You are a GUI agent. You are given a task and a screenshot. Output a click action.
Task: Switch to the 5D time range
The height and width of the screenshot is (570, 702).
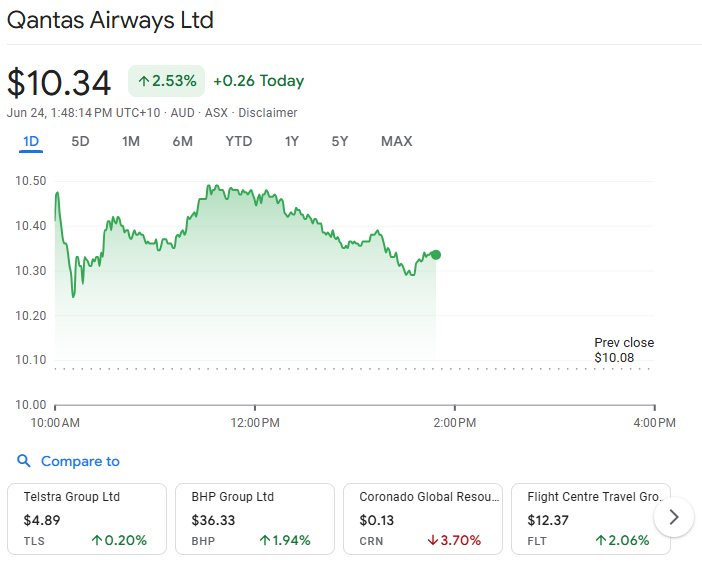click(x=80, y=141)
